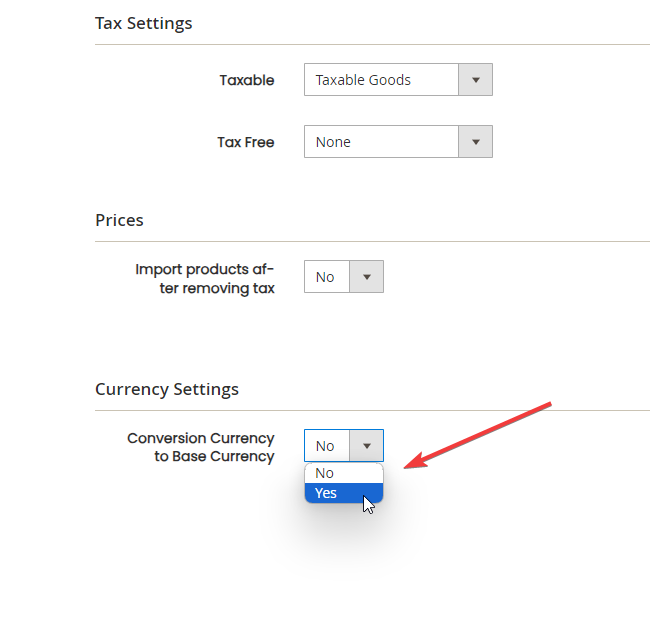
Task: Expand the Tax Free dropdown arrow
Action: point(475,142)
